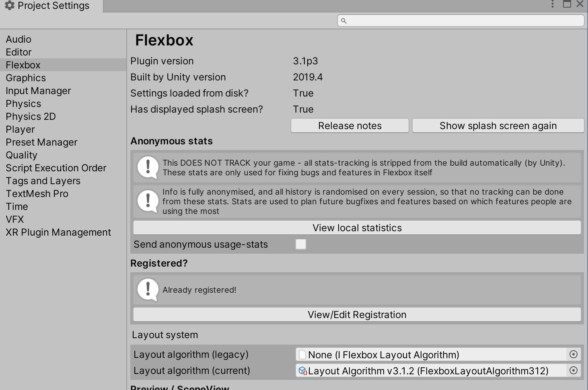Select Editor settings category
The image size is (588, 390).
pos(63,52)
